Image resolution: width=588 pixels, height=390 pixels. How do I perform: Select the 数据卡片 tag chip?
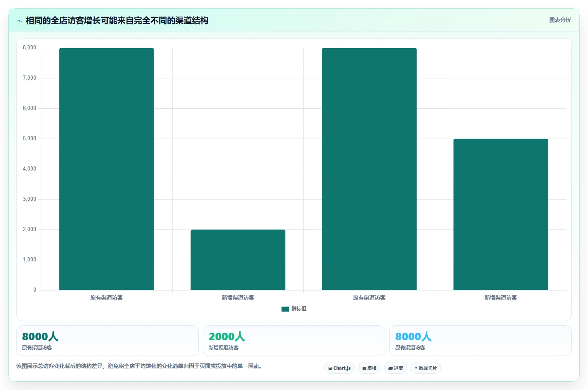(426, 368)
